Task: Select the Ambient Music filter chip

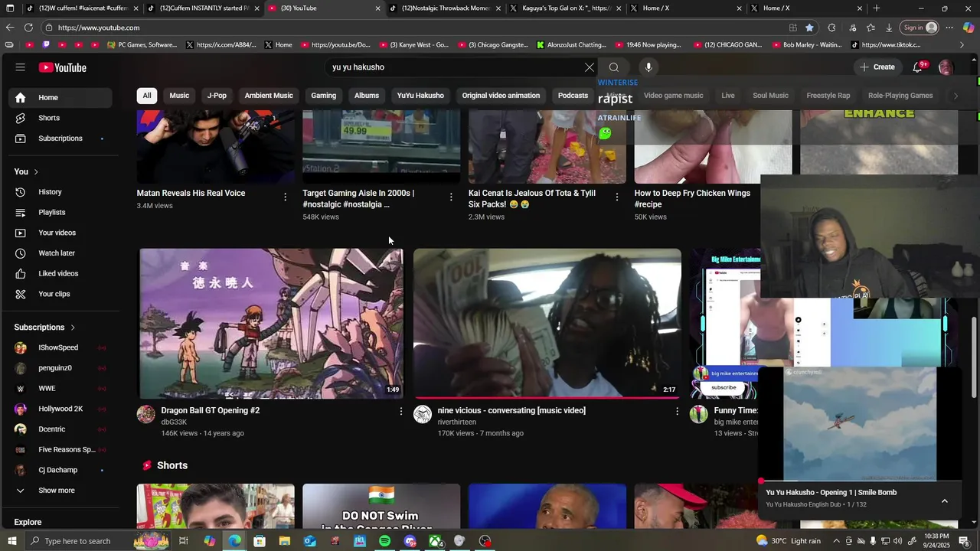Action: tap(269, 96)
